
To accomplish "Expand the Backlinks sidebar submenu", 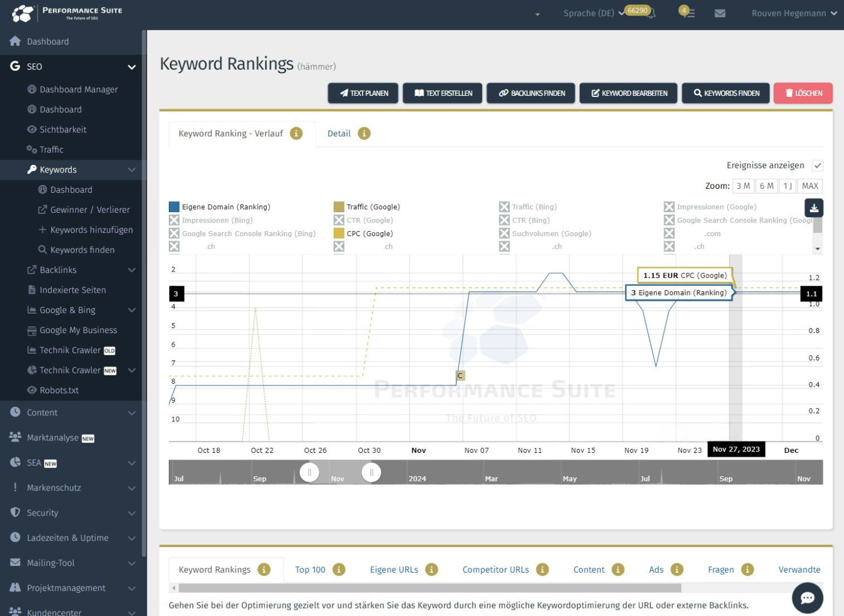I will coord(132,270).
